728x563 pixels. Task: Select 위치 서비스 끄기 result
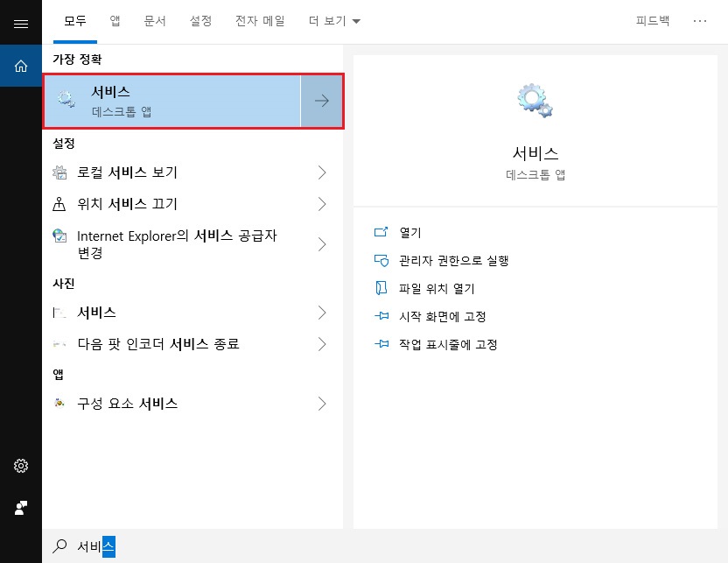click(192, 204)
